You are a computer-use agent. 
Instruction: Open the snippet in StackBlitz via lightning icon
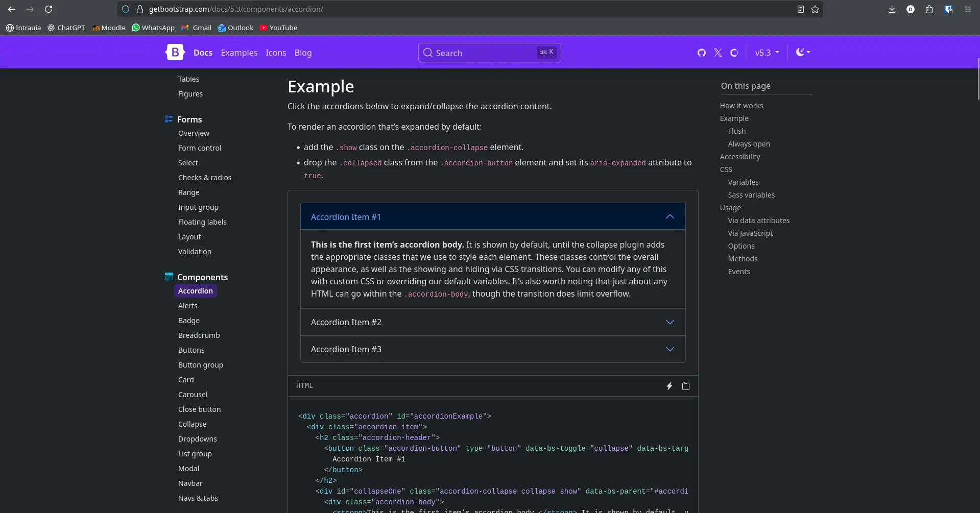pyautogui.click(x=670, y=386)
